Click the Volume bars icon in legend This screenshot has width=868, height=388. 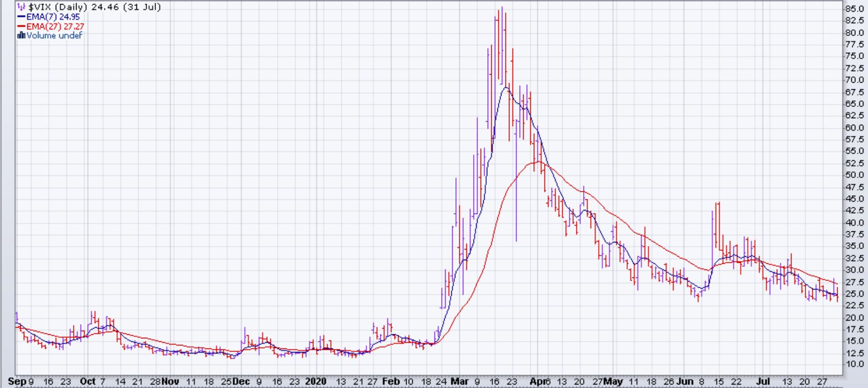21,36
